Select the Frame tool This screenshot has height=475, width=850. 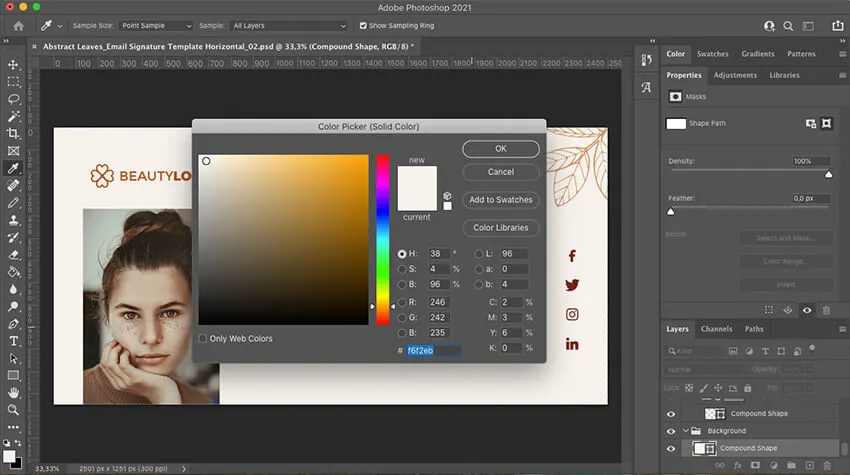coord(14,151)
